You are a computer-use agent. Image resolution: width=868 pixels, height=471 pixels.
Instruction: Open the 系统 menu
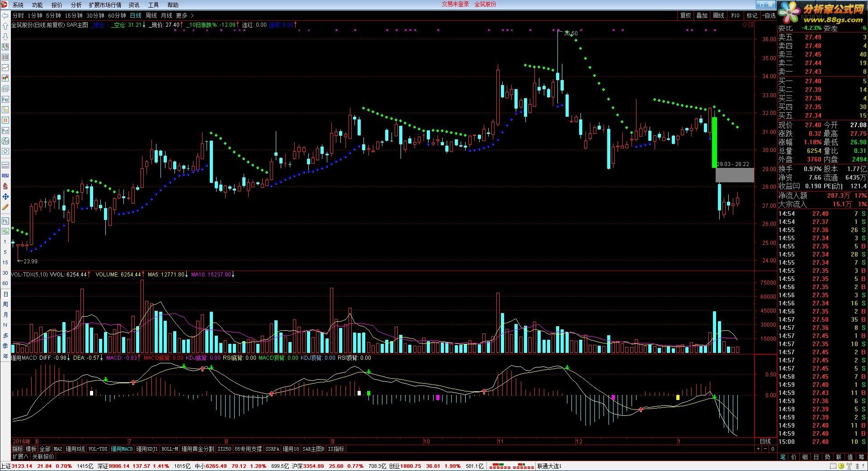[x=18, y=5]
